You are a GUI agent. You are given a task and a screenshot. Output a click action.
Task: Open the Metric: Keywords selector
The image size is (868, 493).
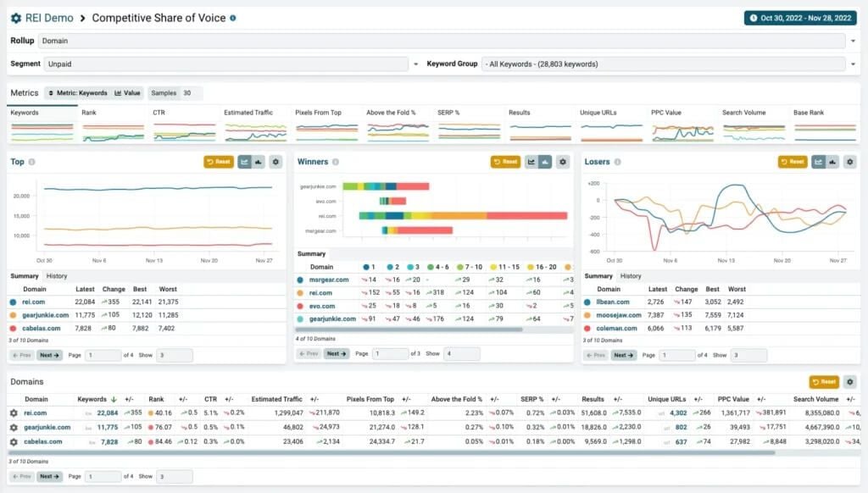78,93
